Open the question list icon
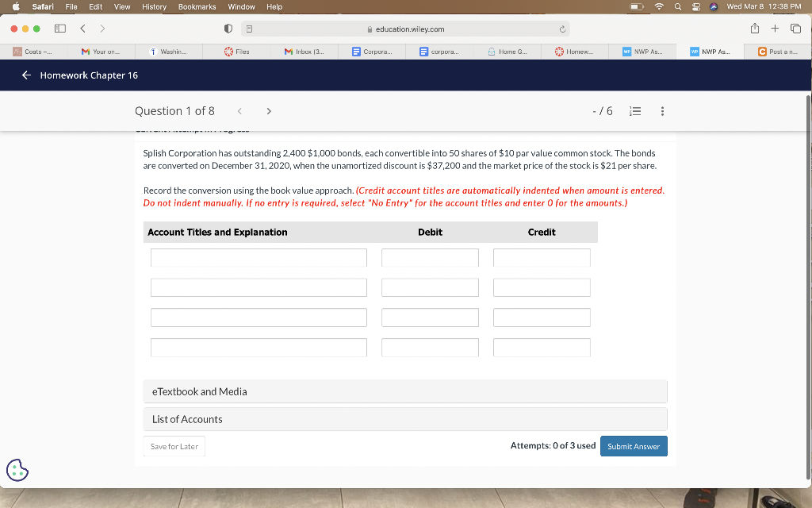The height and width of the screenshot is (508, 812). click(x=635, y=111)
